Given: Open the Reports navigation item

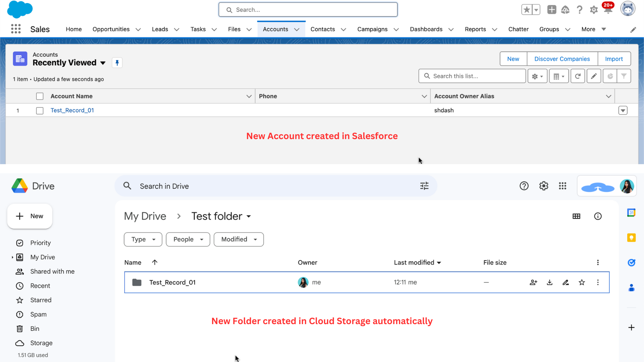Looking at the screenshot, I should click(x=476, y=29).
